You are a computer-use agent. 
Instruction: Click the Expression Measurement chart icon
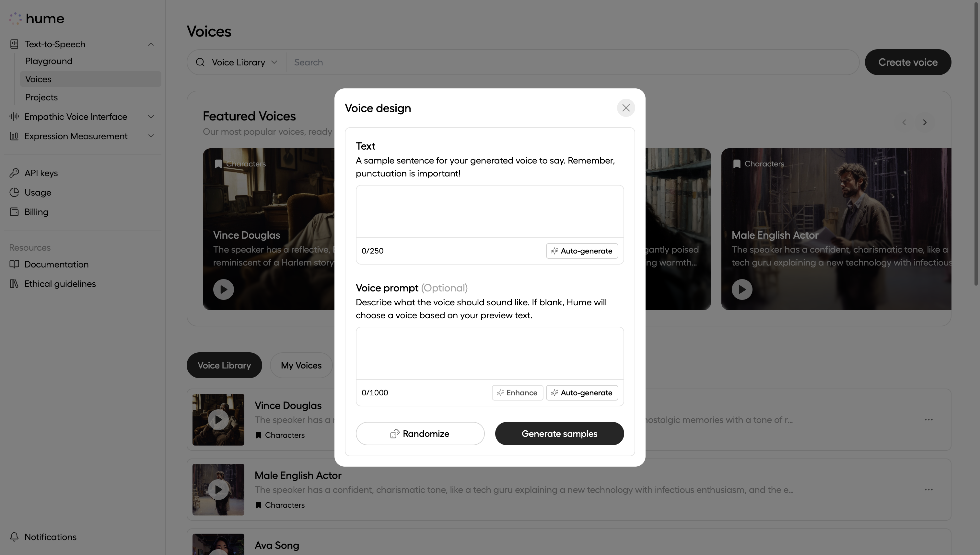tap(14, 136)
